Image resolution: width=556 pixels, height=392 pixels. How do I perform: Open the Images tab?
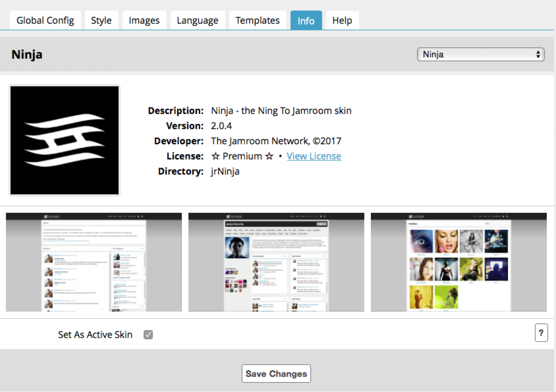pos(144,20)
